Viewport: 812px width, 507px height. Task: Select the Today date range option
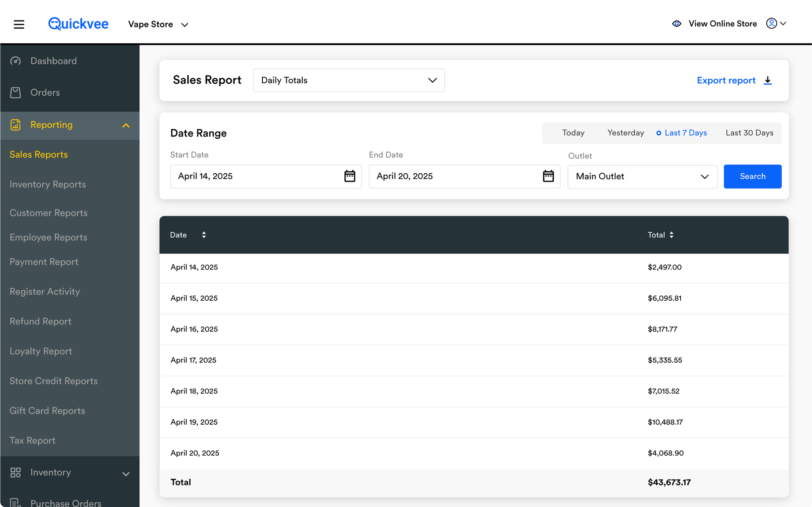[x=573, y=133]
